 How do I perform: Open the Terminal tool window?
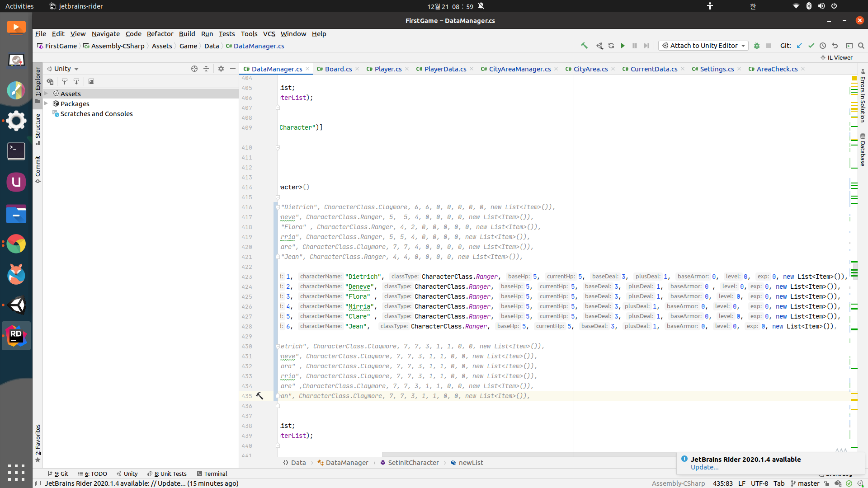click(x=212, y=474)
